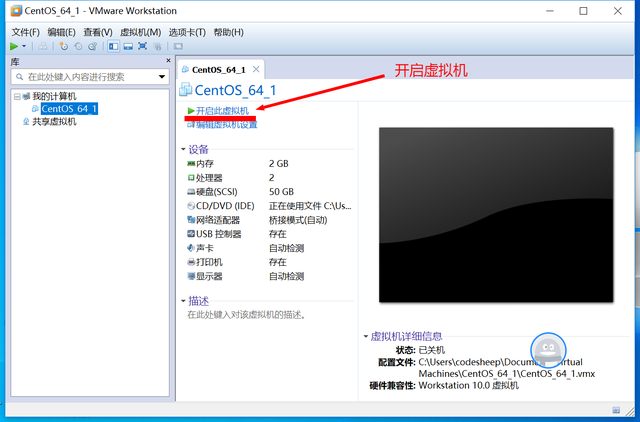Open the 内存 device entry
Image resolution: width=640 pixels, height=422 pixels.
click(205, 164)
